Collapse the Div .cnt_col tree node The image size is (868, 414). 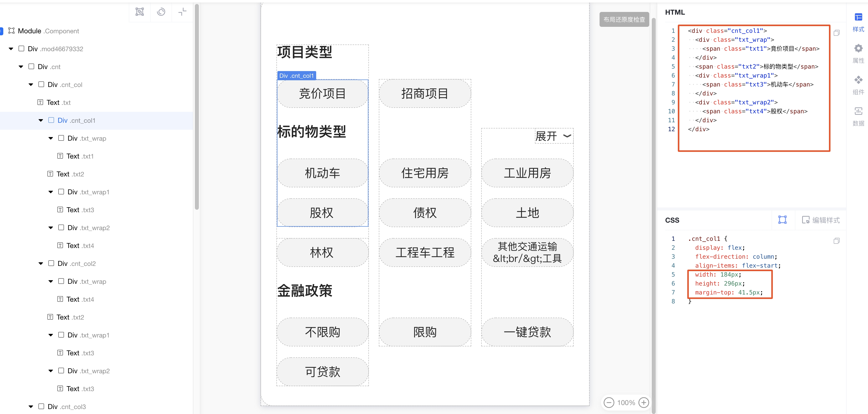(x=31, y=84)
